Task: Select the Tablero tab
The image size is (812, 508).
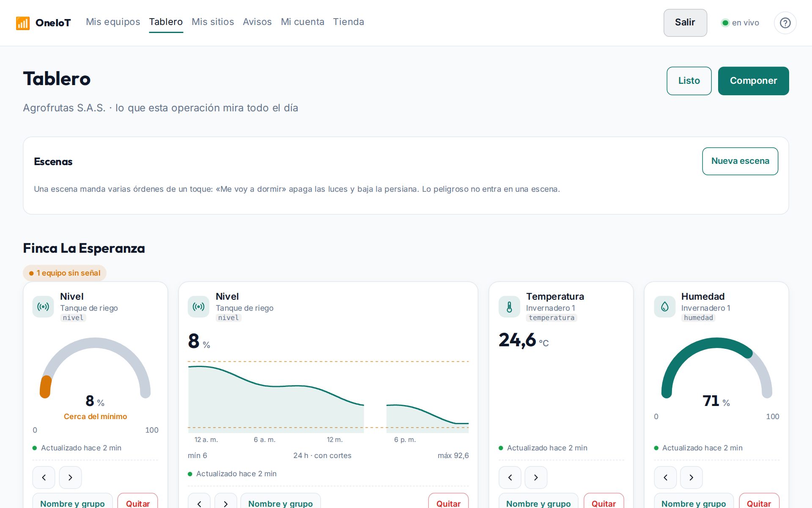Action: click(x=166, y=22)
